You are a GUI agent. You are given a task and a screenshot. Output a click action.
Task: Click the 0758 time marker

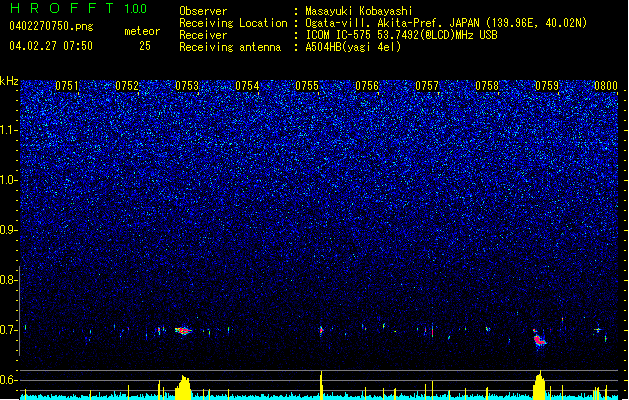487,86
